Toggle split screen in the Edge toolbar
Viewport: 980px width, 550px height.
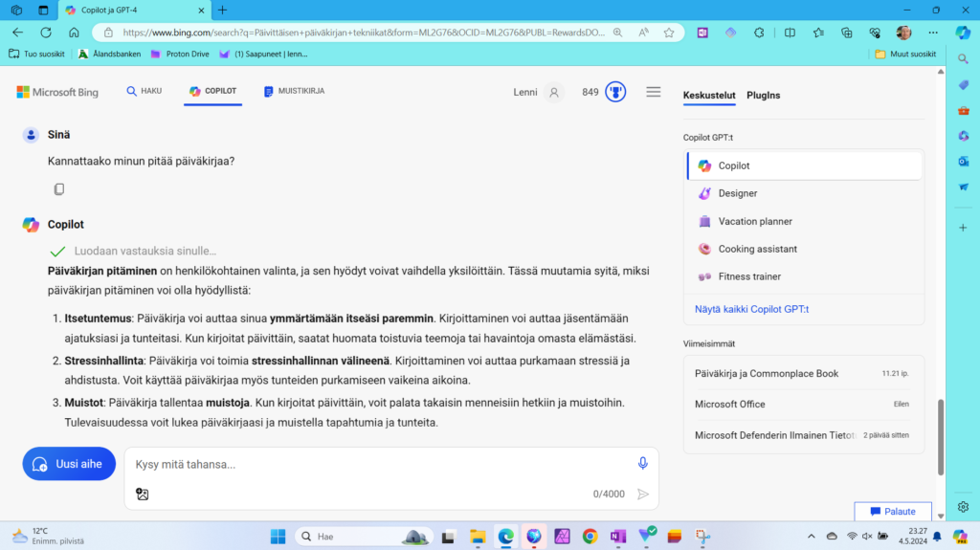pyautogui.click(x=790, y=33)
